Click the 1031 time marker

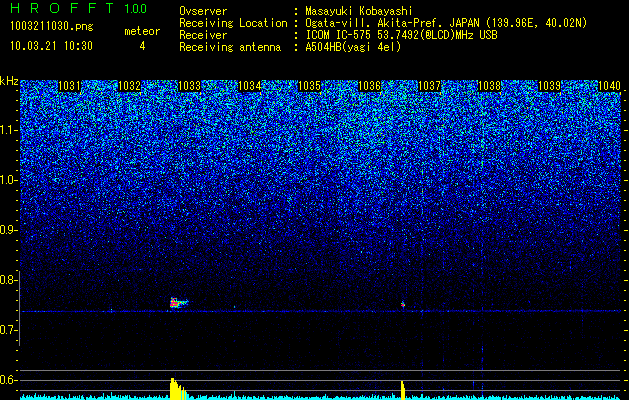[x=69, y=86]
